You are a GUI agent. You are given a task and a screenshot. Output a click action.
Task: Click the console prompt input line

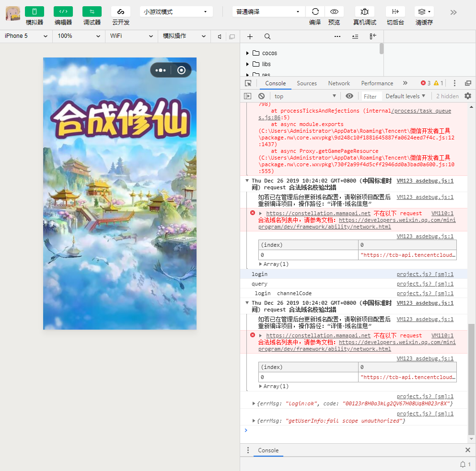(355, 430)
